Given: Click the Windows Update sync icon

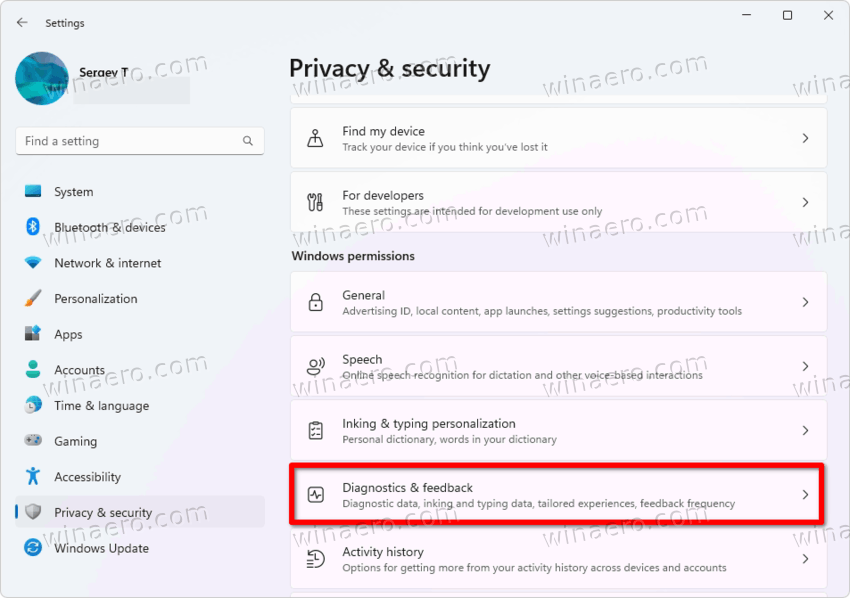Looking at the screenshot, I should tap(33, 548).
